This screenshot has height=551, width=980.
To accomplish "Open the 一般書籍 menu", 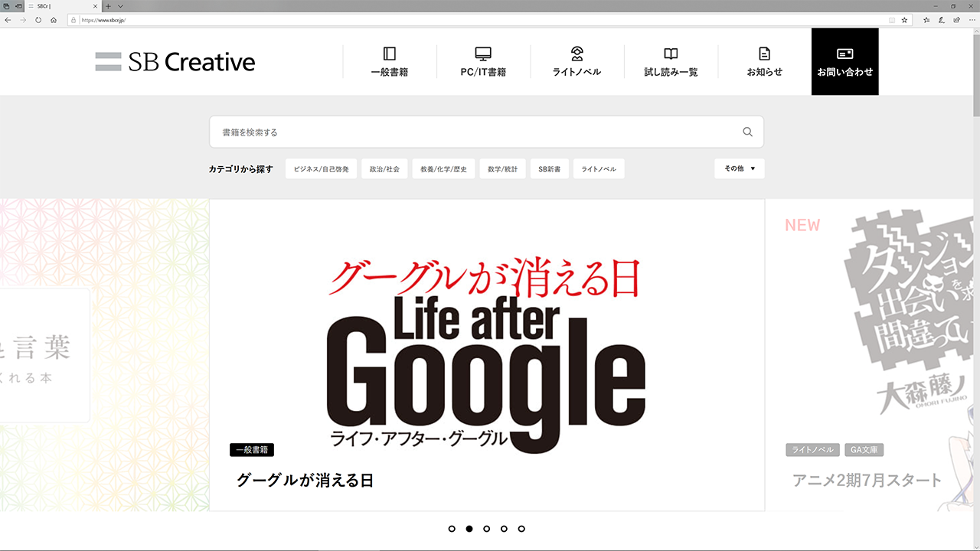I will (x=389, y=62).
